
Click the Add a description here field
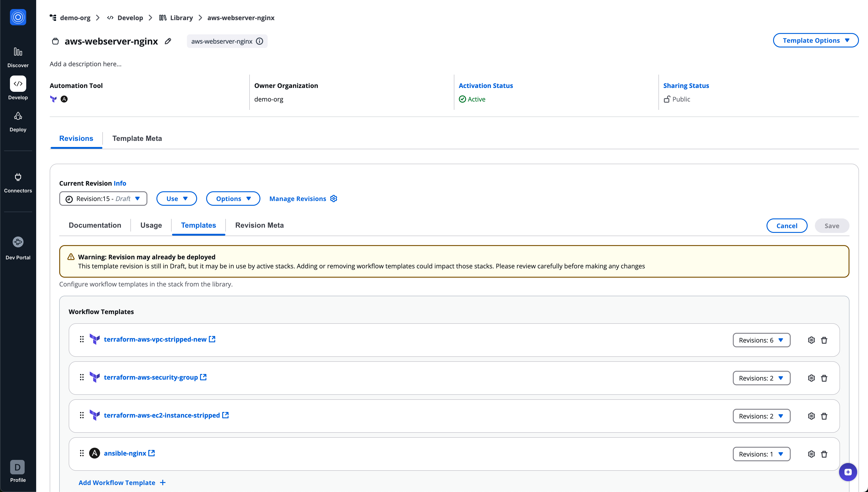coord(85,64)
